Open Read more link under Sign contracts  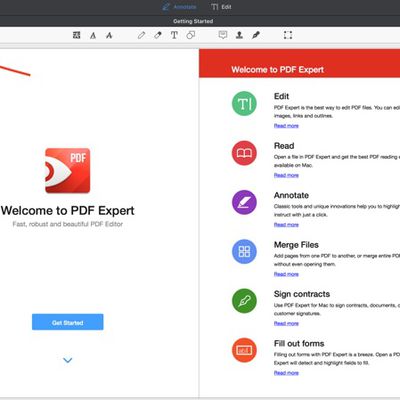[286, 323]
